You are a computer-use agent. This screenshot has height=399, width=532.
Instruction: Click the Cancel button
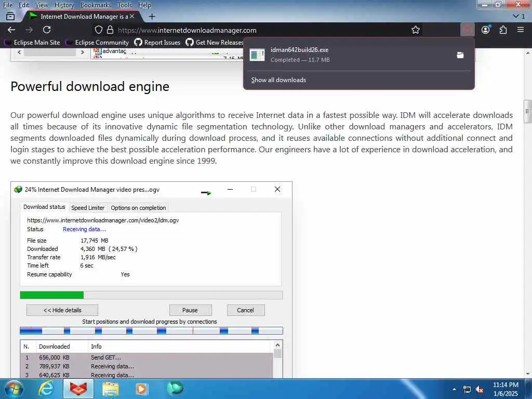click(x=246, y=310)
